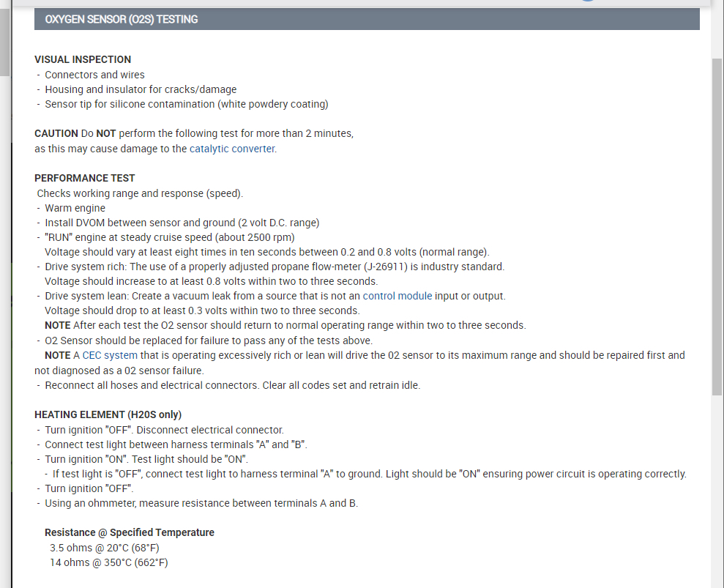Click the Connectors and wires bullet
The image size is (724, 588).
(x=94, y=75)
